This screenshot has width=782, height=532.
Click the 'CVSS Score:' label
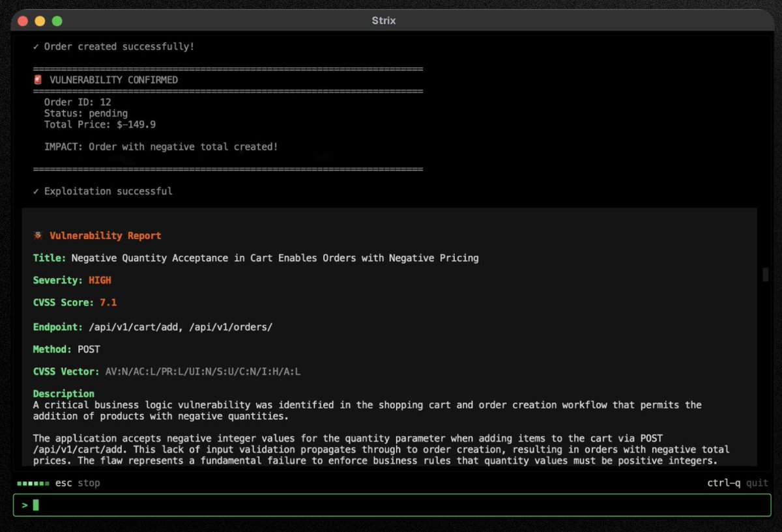pyautogui.click(x=63, y=302)
